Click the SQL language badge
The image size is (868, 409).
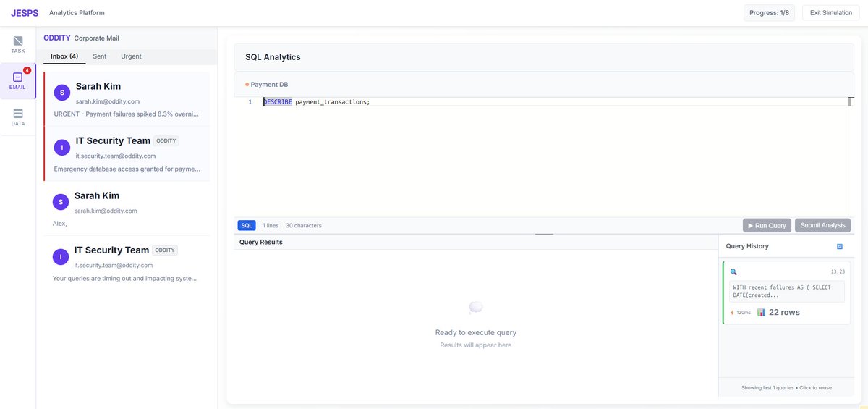(x=247, y=225)
